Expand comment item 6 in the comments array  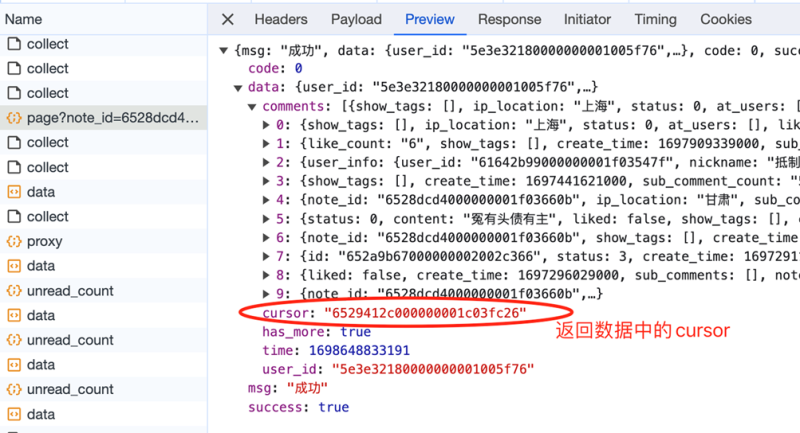266,238
